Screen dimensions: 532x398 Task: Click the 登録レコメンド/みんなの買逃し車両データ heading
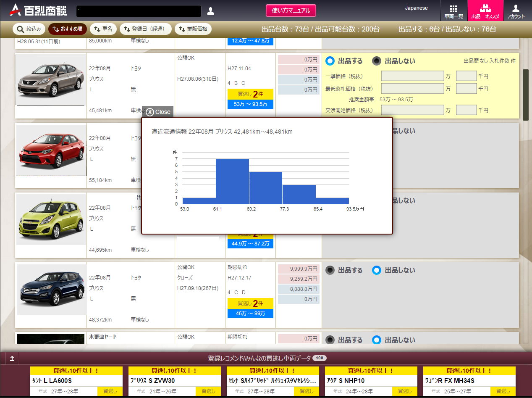[259, 358]
